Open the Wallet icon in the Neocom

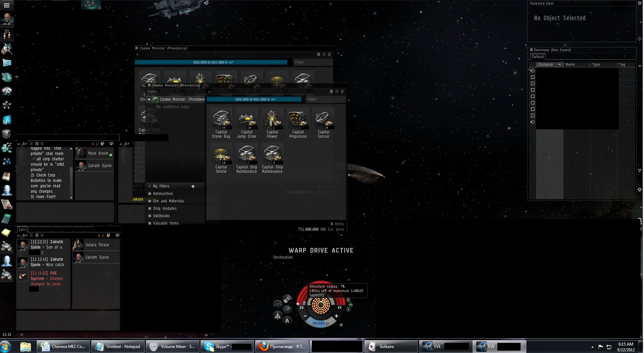click(x=7, y=147)
